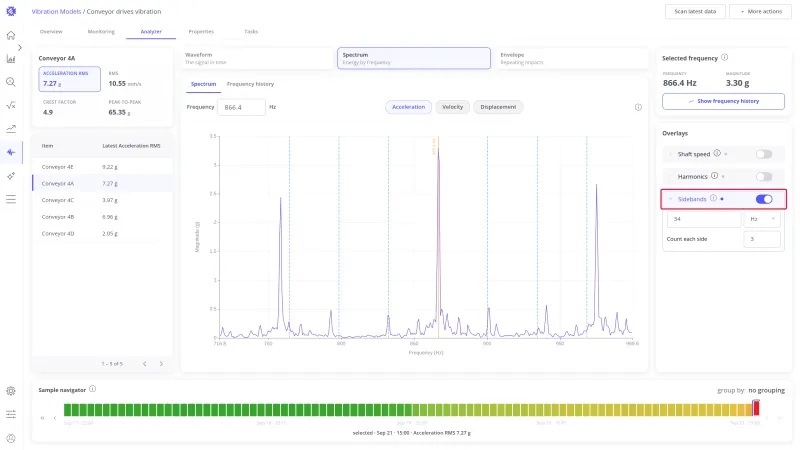Turn off the Sidebands overlay switch
The width and height of the screenshot is (800, 450).
click(x=764, y=199)
